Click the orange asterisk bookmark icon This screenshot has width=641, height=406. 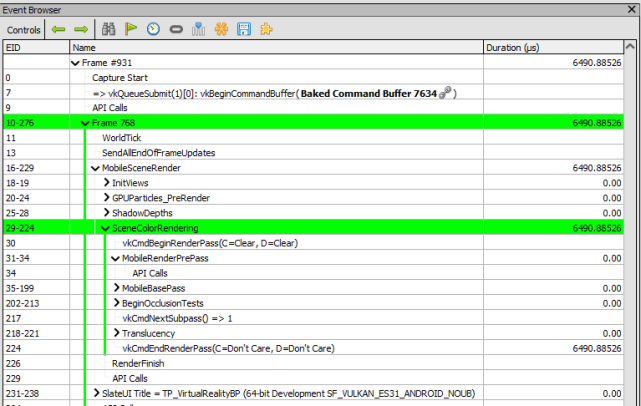(221, 29)
